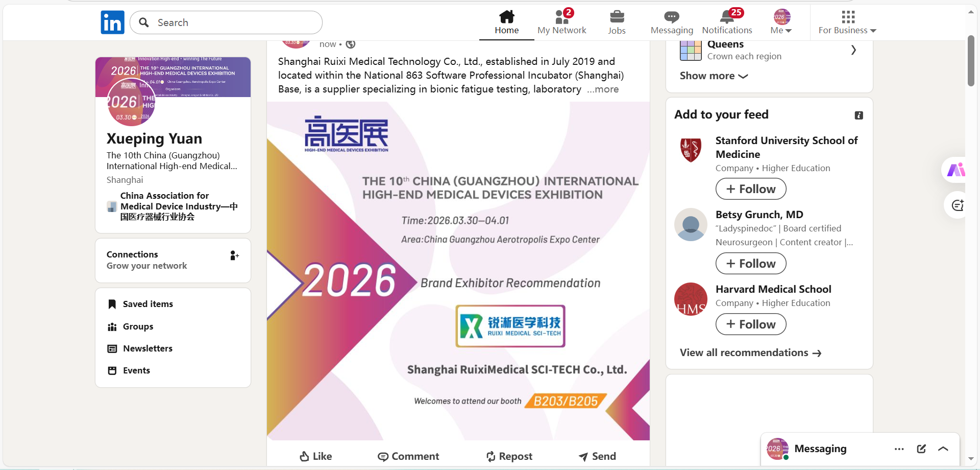Click View all recommendations link
980x470 pixels.
[x=750, y=353]
